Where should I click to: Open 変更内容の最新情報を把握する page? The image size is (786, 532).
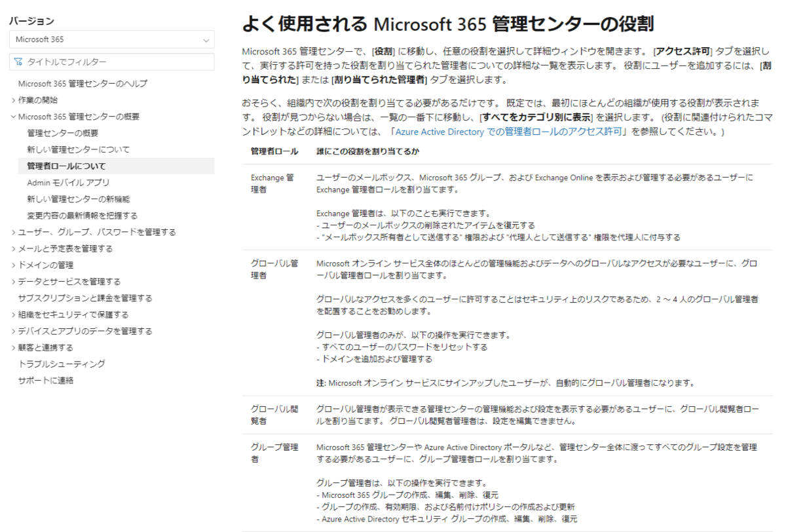coord(83,216)
